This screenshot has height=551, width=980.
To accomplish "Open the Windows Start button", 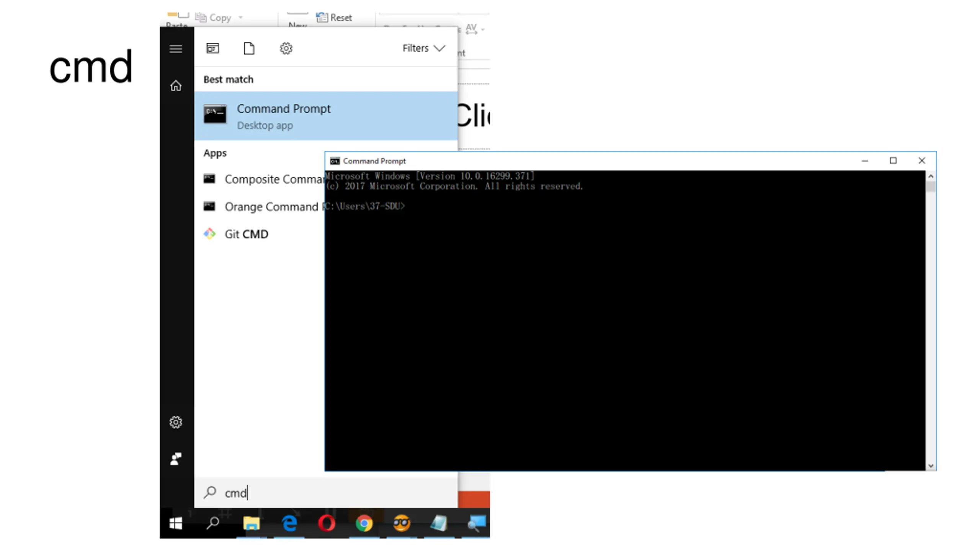I will tap(176, 523).
